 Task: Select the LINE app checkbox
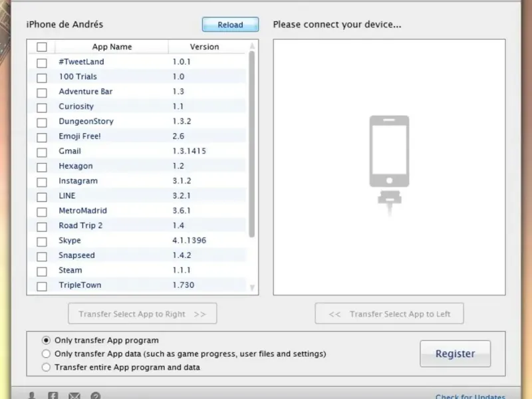point(42,197)
